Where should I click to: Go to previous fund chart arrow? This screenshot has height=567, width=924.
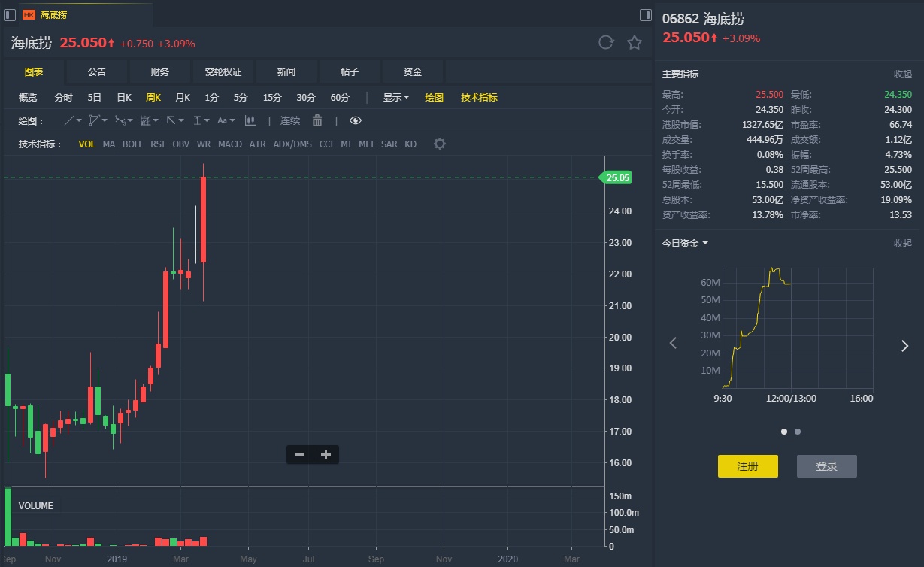tap(673, 344)
